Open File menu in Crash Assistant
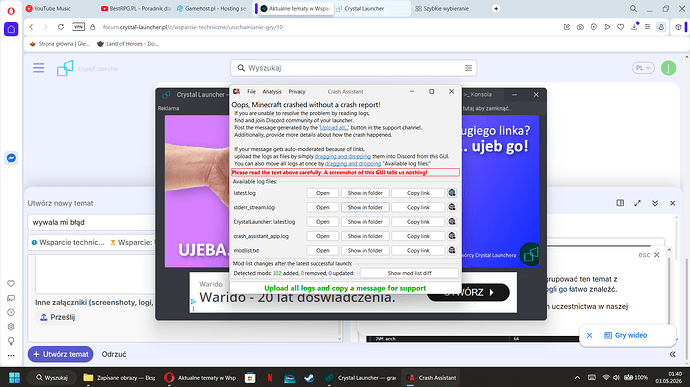Image resolution: width=690 pixels, height=387 pixels. click(x=251, y=92)
